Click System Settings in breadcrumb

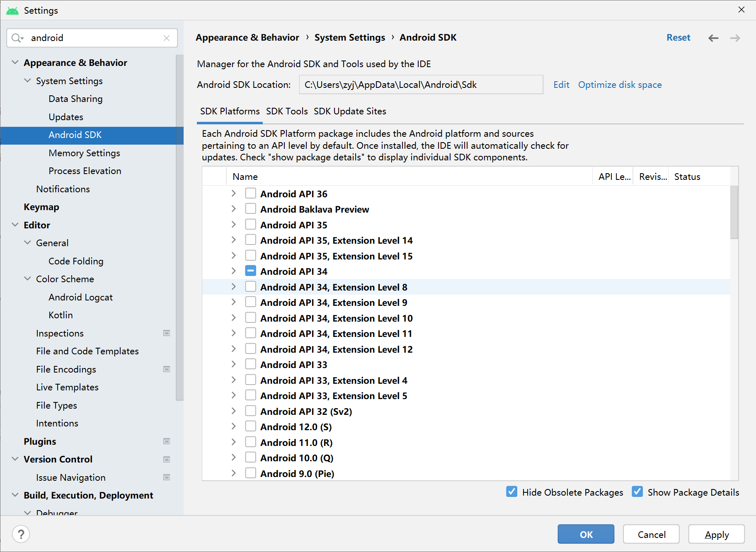350,37
